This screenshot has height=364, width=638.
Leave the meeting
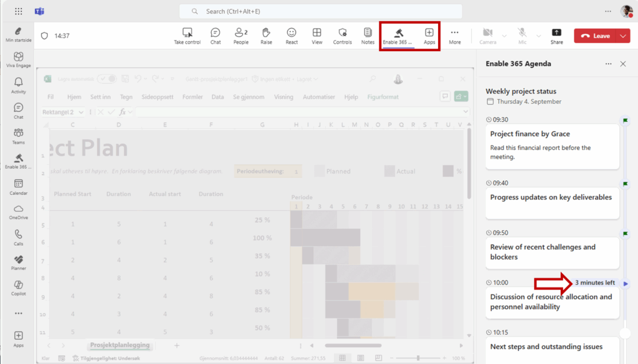coord(595,36)
